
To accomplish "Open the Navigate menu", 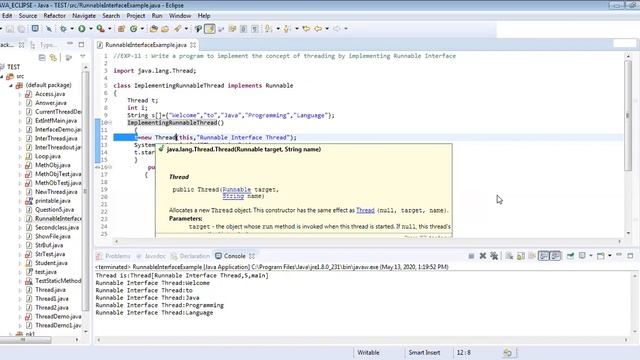I will pyautogui.click(x=84, y=16).
